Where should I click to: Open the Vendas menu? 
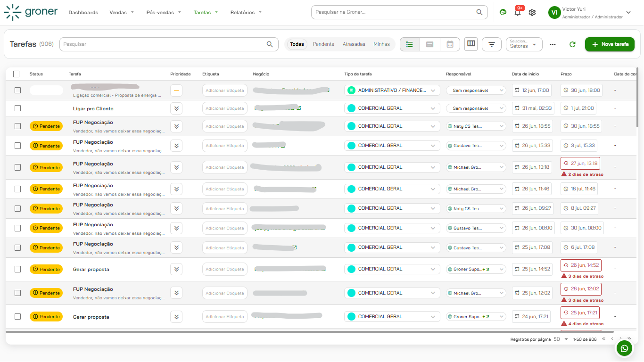[x=122, y=13]
